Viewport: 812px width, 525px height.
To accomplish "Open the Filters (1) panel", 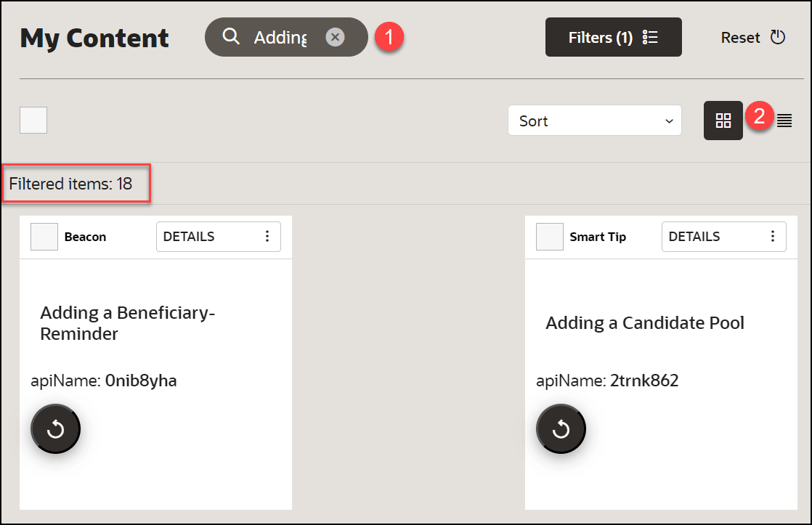I will (x=613, y=37).
